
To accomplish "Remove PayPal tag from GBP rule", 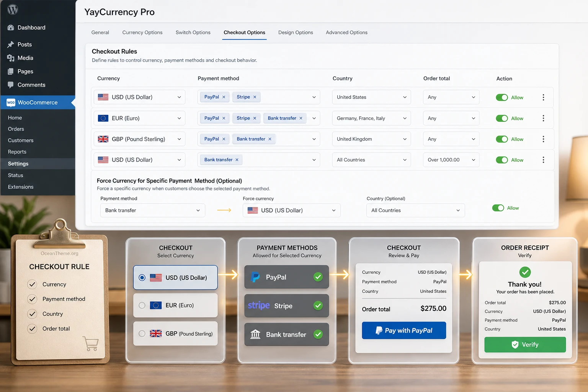I will pos(224,139).
